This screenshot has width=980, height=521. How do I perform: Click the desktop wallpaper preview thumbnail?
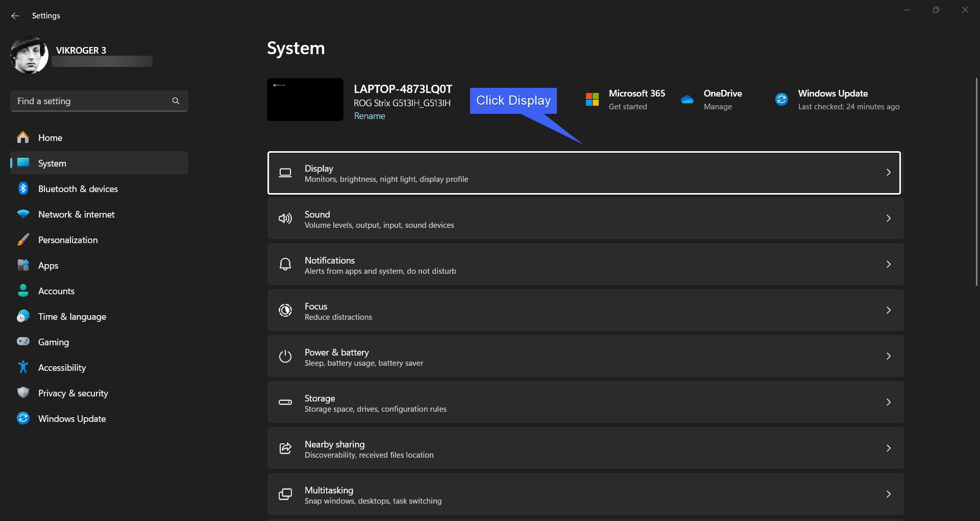[x=305, y=100]
